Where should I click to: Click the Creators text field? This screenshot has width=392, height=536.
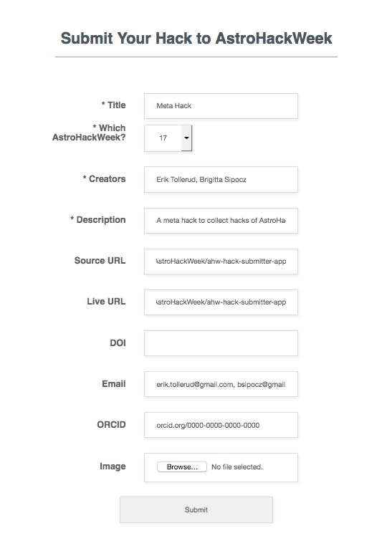click(x=221, y=179)
